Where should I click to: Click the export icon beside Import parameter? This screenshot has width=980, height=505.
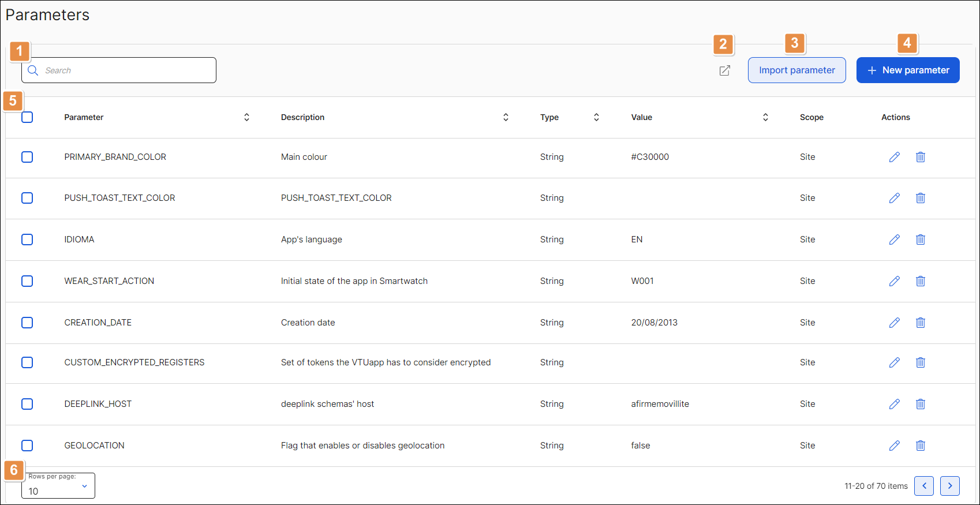724,70
